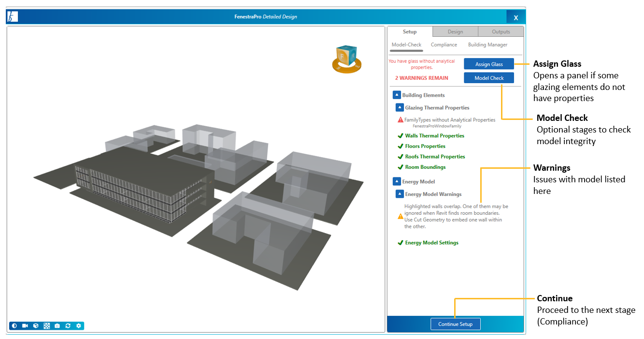This screenshot has width=644, height=339.
Task: Select the Model-Check sub-tab
Action: click(407, 45)
